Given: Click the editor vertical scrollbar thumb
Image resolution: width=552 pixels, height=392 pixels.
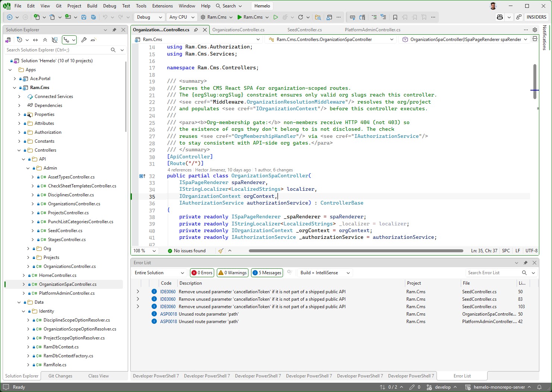Looking at the screenshot, I should coord(535,81).
